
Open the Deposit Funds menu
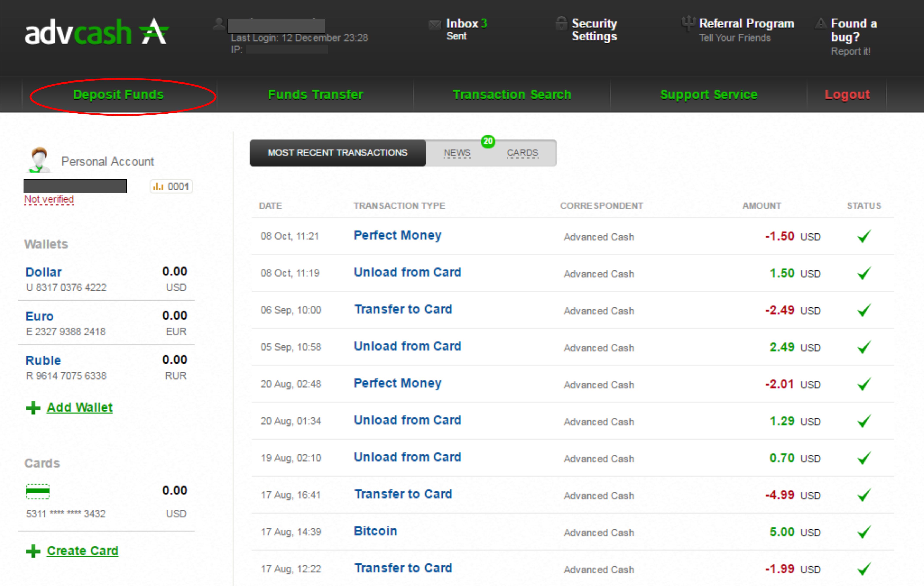click(x=118, y=95)
